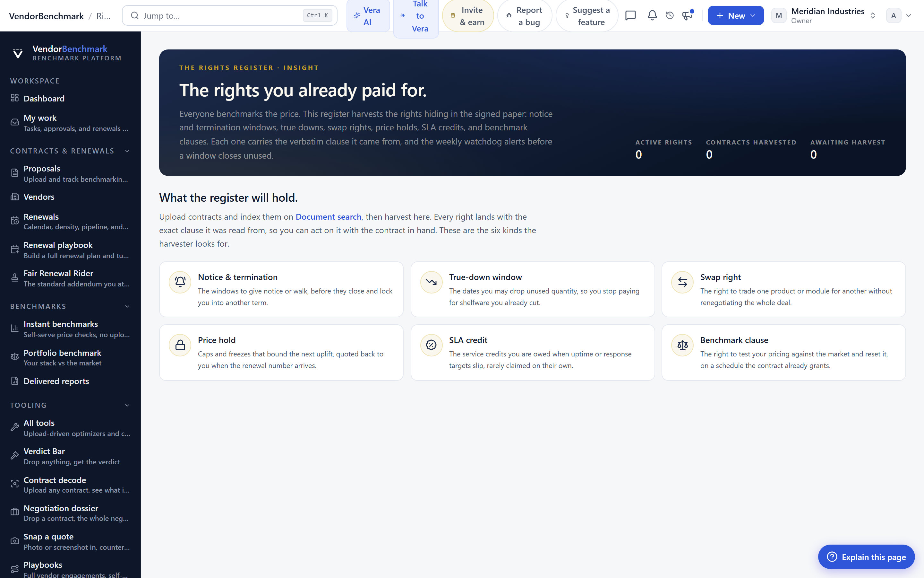Follow the Document search link
This screenshot has width=924, height=578.
pyautogui.click(x=328, y=217)
